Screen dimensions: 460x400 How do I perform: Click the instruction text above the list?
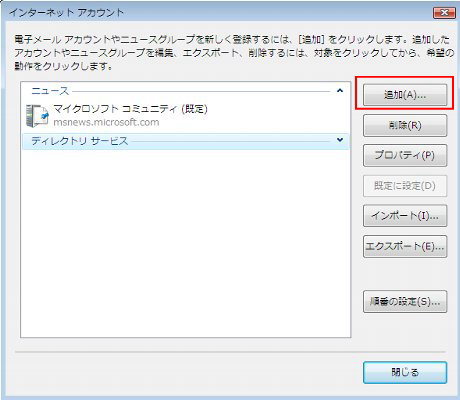pos(233,53)
